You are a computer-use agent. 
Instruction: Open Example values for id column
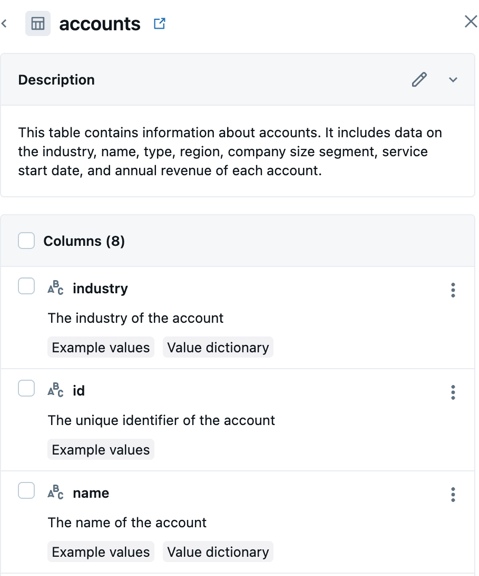tap(101, 449)
